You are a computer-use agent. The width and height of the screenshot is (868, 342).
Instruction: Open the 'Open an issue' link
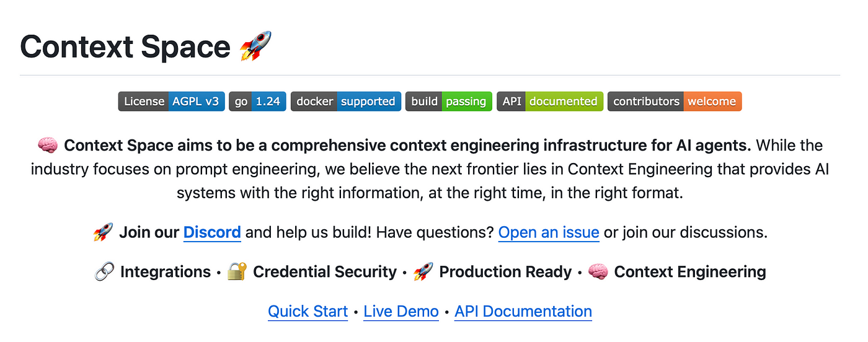click(549, 233)
